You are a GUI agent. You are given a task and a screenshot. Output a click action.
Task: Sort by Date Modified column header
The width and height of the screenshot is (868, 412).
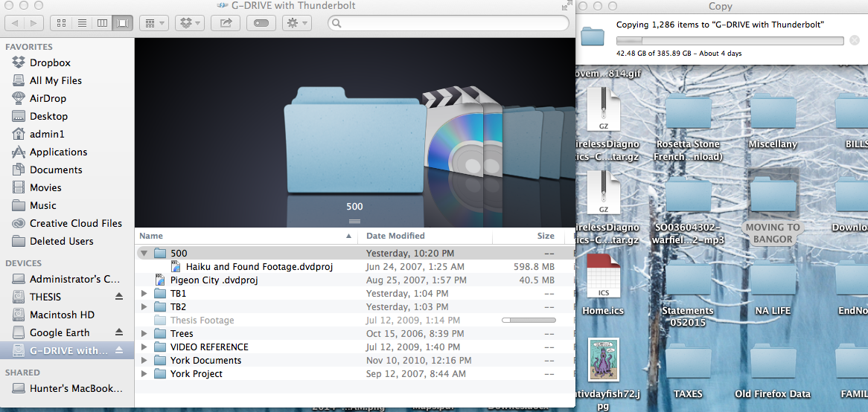coord(395,236)
